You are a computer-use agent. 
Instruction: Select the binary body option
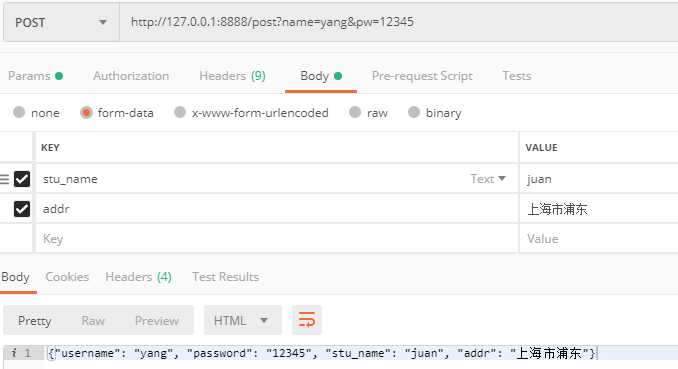point(414,112)
